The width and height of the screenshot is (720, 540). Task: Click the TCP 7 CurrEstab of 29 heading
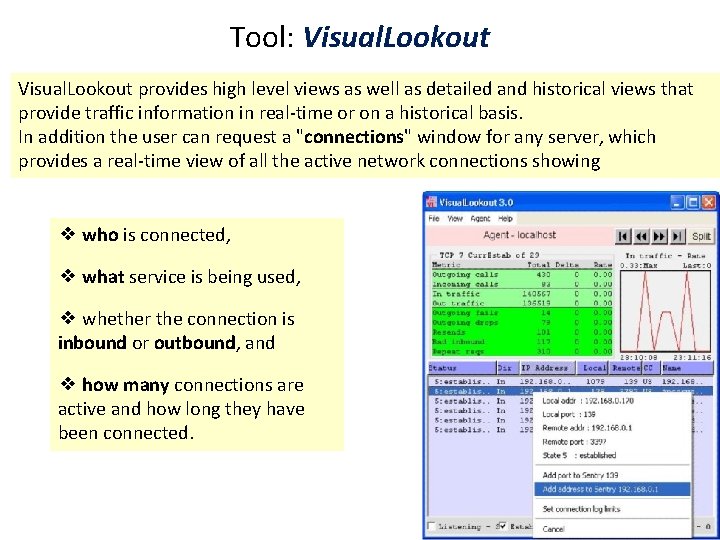(x=489, y=255)
